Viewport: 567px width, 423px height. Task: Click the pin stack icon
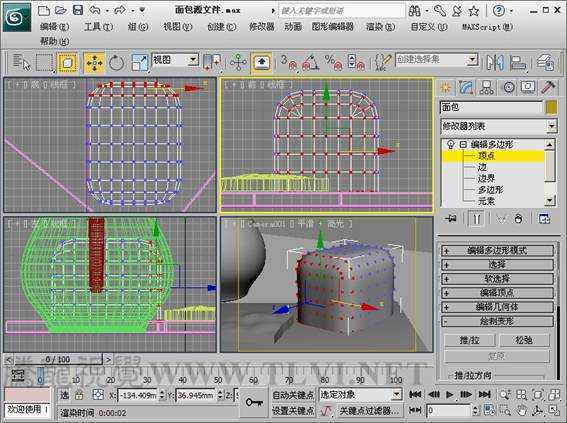click(451, 219)
